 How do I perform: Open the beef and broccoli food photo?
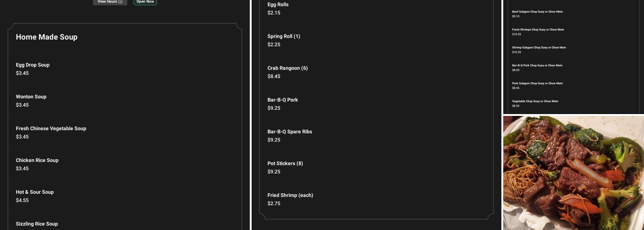573,173
